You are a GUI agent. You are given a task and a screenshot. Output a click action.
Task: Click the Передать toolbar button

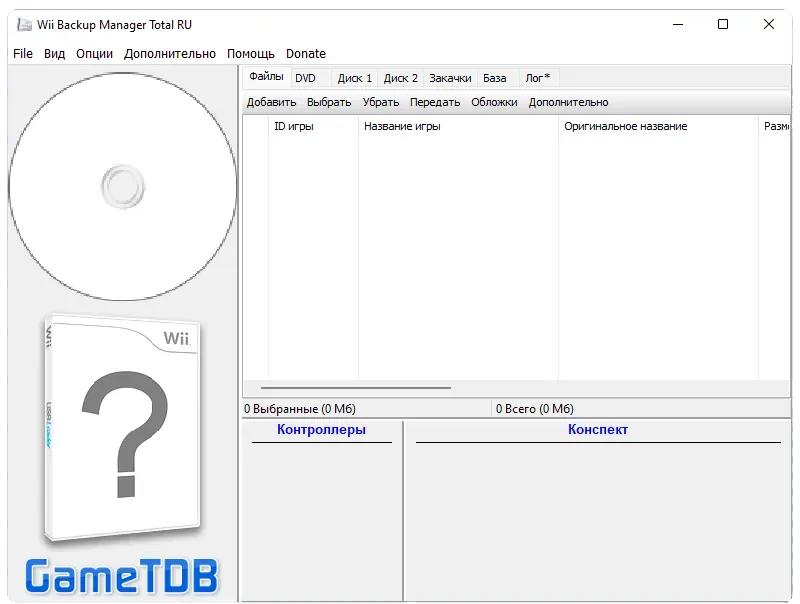435,102
